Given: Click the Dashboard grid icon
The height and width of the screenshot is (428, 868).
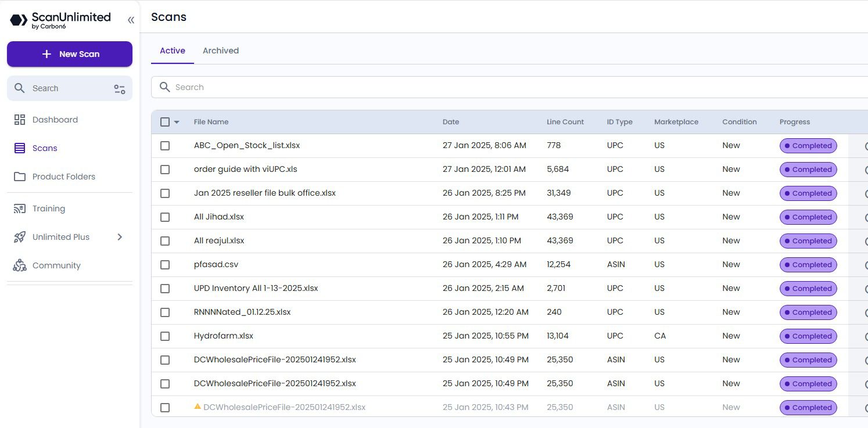Looking at the screenshot, I should point(20,120).
